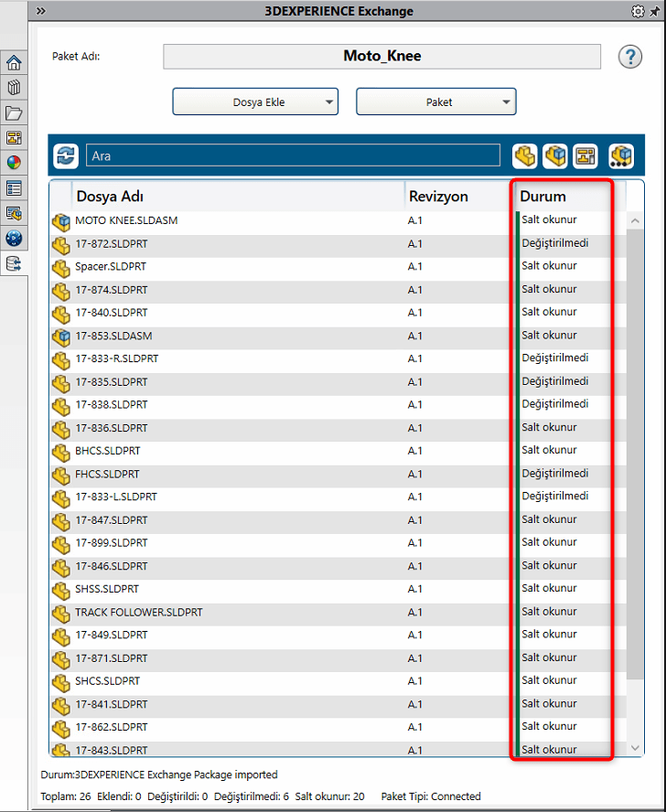The width and height of the screenshot is (666, 812).
Task: Click the SHCS.SLDPRT part icon
Action: 61,683
